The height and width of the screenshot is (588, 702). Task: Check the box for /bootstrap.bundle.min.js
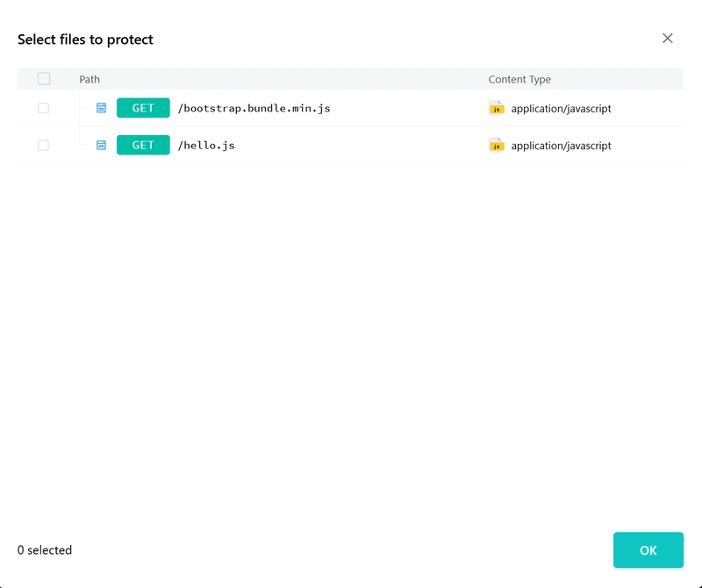click(43, 108)
